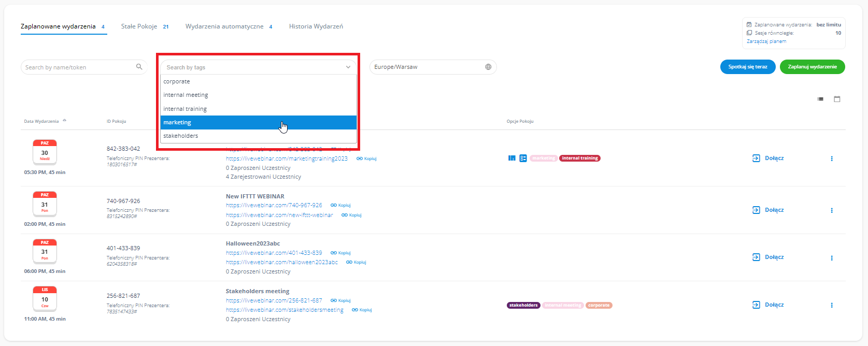Screen dimensions: 868x346
Task: Collapse the Search by tags dropdown chevron
Action: 348,67
